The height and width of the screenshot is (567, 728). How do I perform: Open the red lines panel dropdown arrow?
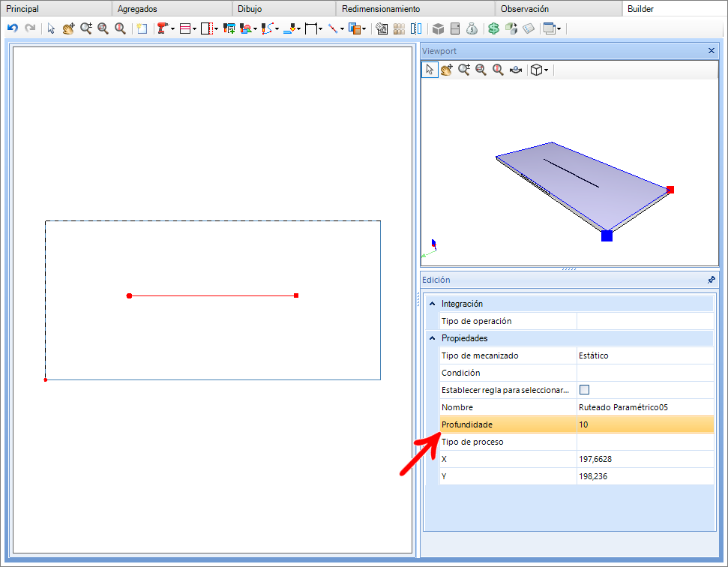coord(194,28)
